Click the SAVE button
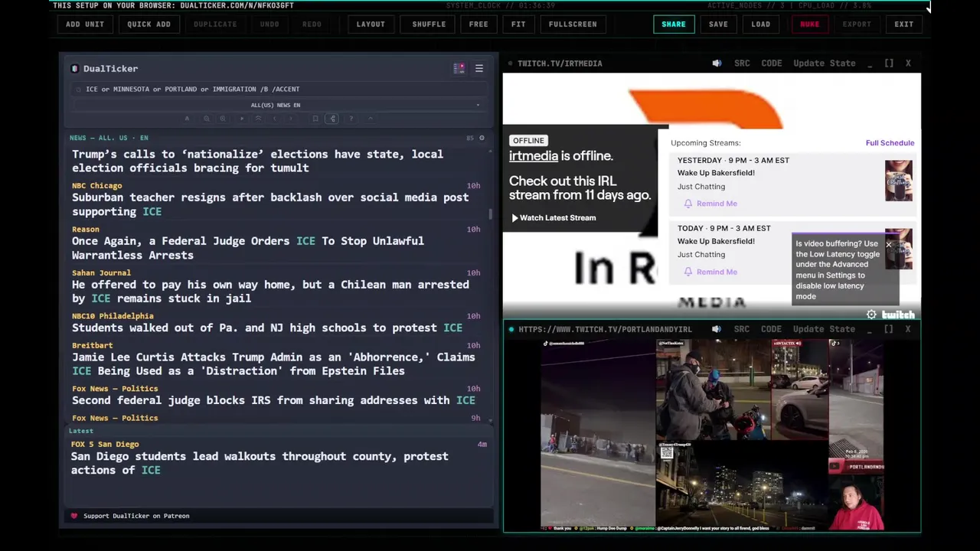The width and height of the screenshot is (980, 551). pyautogui.click(x=718, y=24)
